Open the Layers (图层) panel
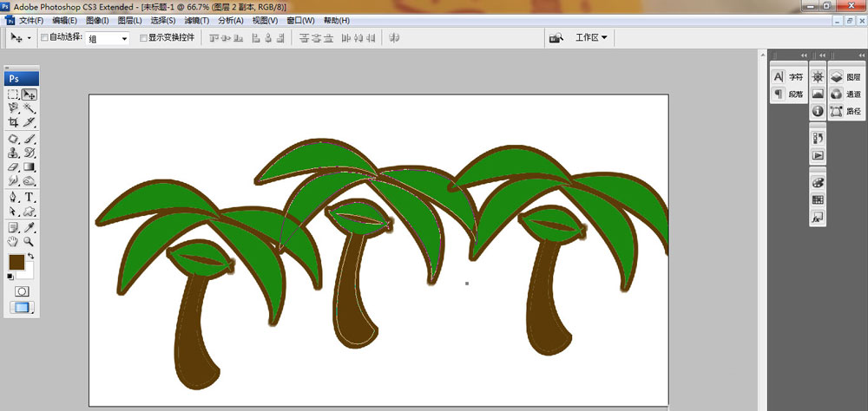This screenshot has width=868, height=411. click(845, 77)
